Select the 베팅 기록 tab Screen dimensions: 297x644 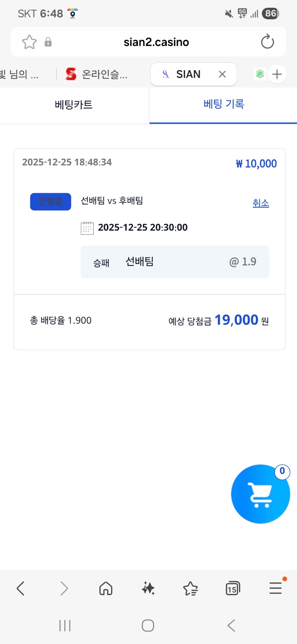tap(223, 104)
